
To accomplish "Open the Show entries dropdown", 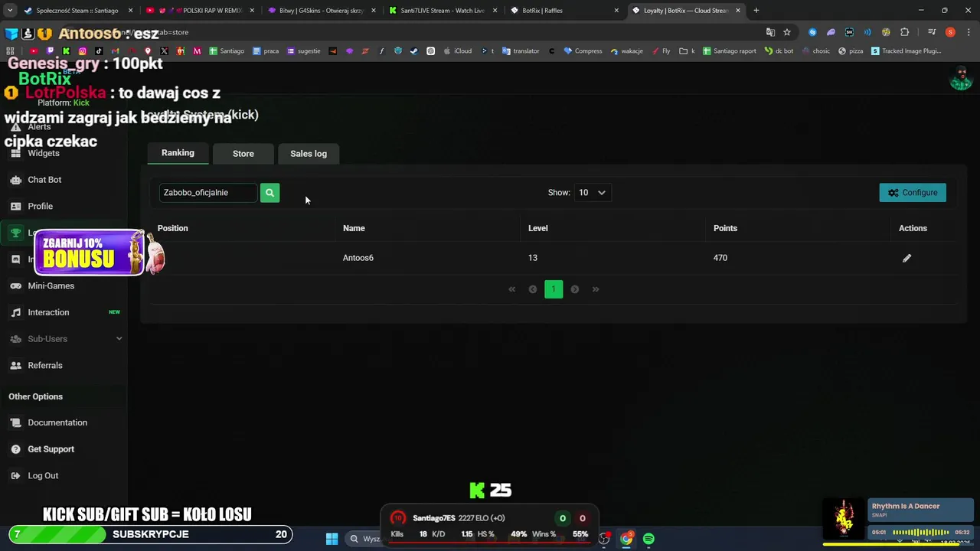I will [592, 193].
